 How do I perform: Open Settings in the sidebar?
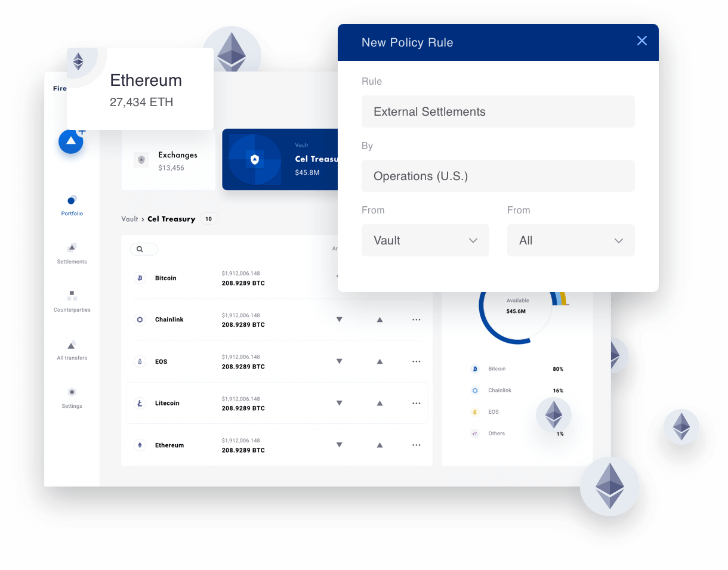click(x=72, y=392)
